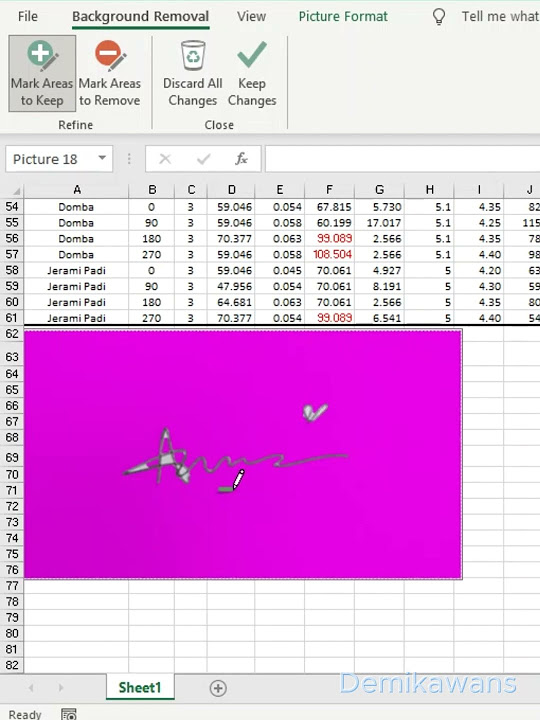Expand the Name Box dropdown arrow
540x720 pixels.
102,158
